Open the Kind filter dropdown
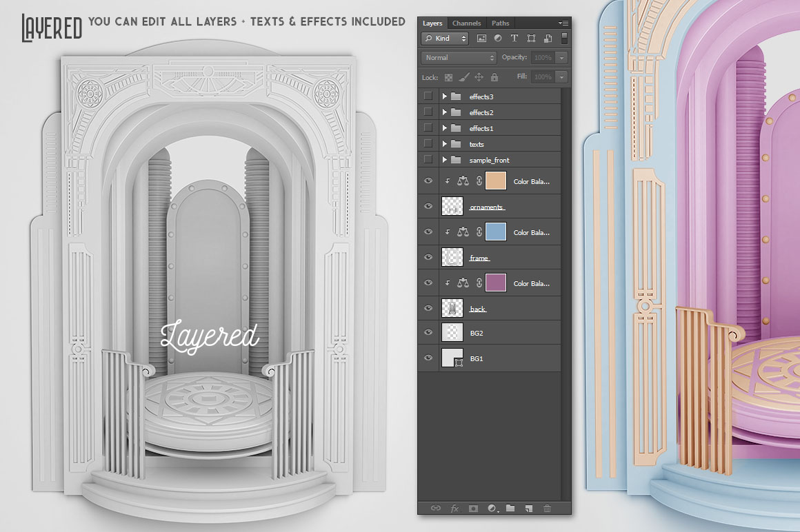800x532 pixels. [445, 39]
